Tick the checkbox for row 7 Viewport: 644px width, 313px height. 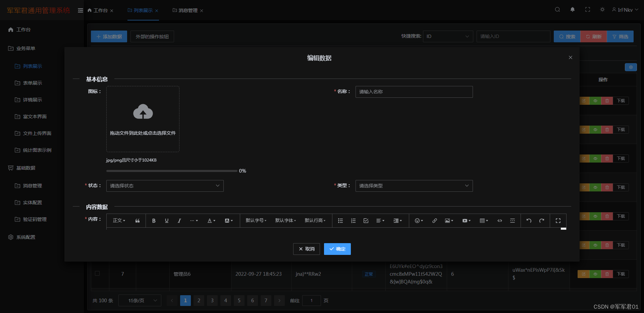pos(97,273)
